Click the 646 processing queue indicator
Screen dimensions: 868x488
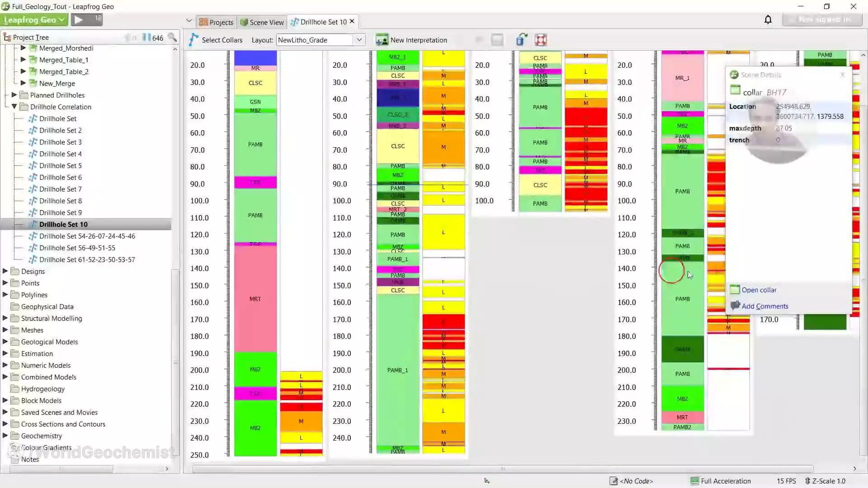(x=153, y=38)
